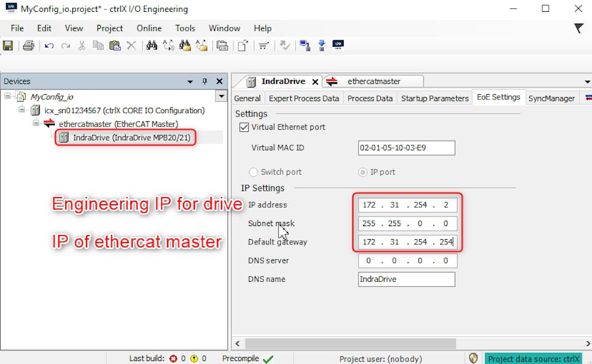The width and height of the screenshot is (592, 364).
Task: Open the Process Data tab
Action: 370,98
